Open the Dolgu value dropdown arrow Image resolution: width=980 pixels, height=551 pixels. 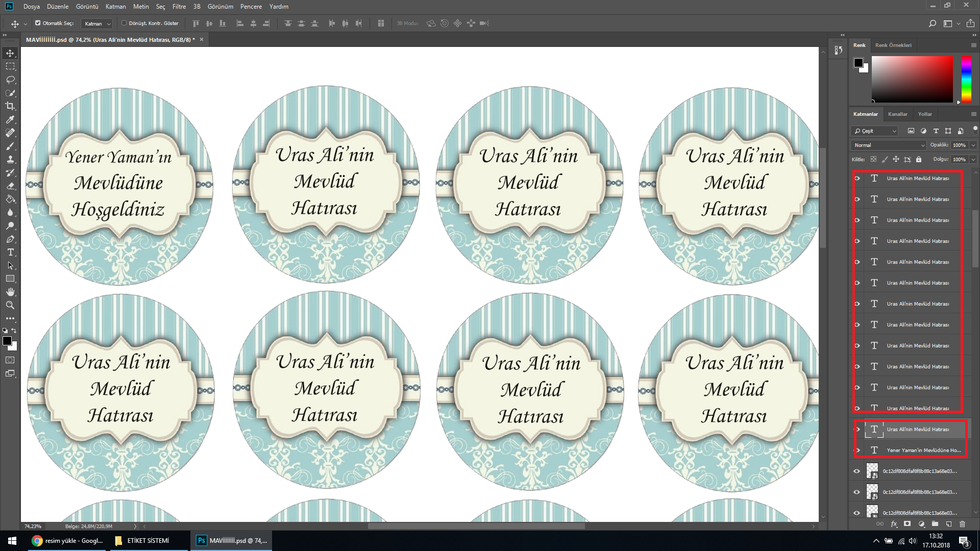coord(973,160)
